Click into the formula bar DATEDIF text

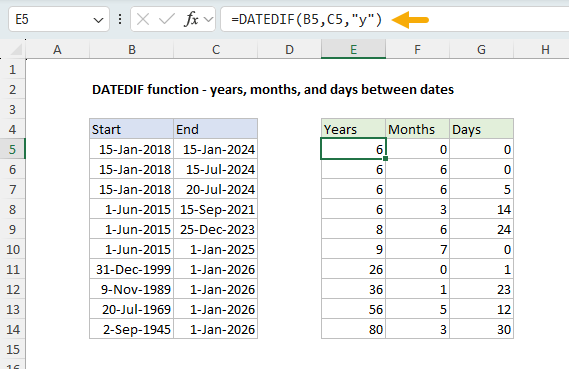pos(307,19)
